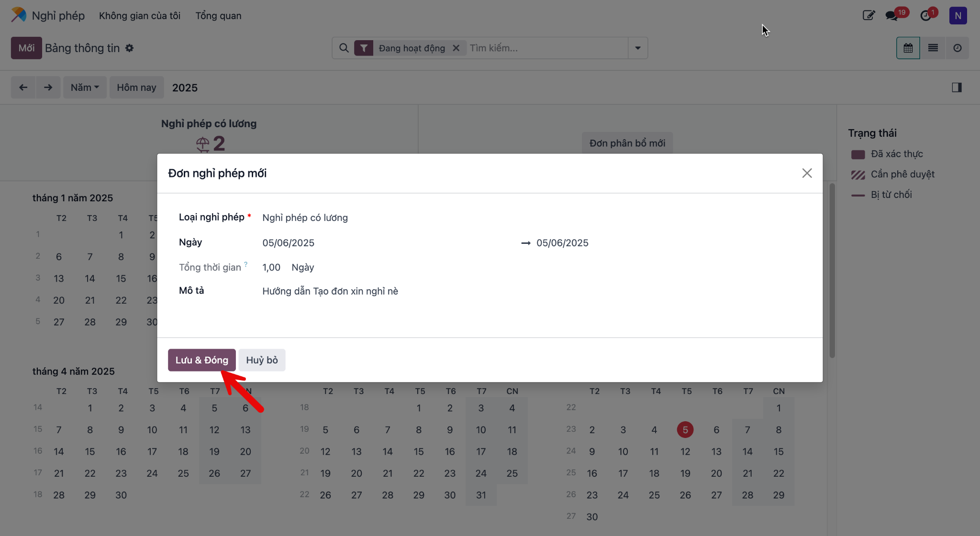Image resolution: width=980 pixels, height=536 pixels.
Task: Select day 31 in the May calendar
Action: point(481,495)
